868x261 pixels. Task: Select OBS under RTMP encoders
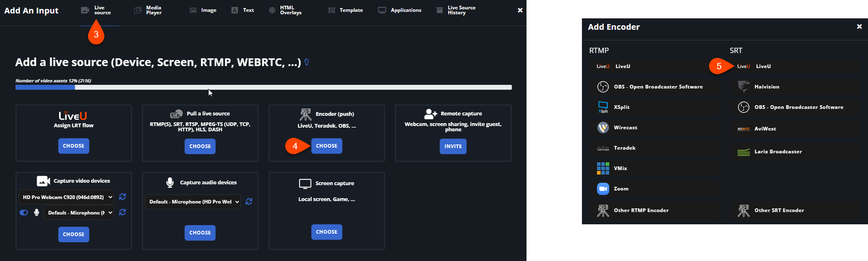point(655,87)
